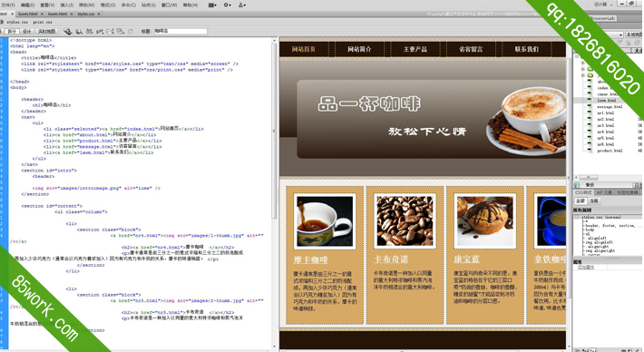Select the coffee beans thumbnail
Viewport: 644px width, 352px height.
pos(405,221)
